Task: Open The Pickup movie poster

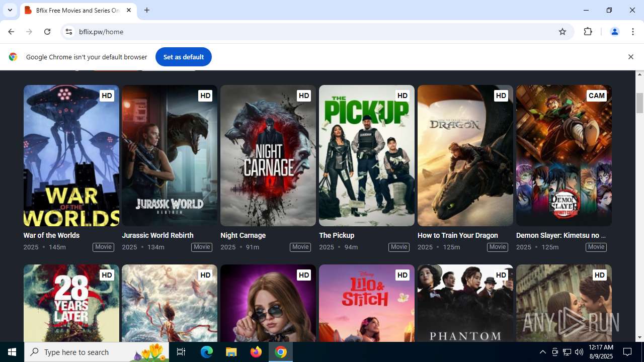Action: click(367, 155)
